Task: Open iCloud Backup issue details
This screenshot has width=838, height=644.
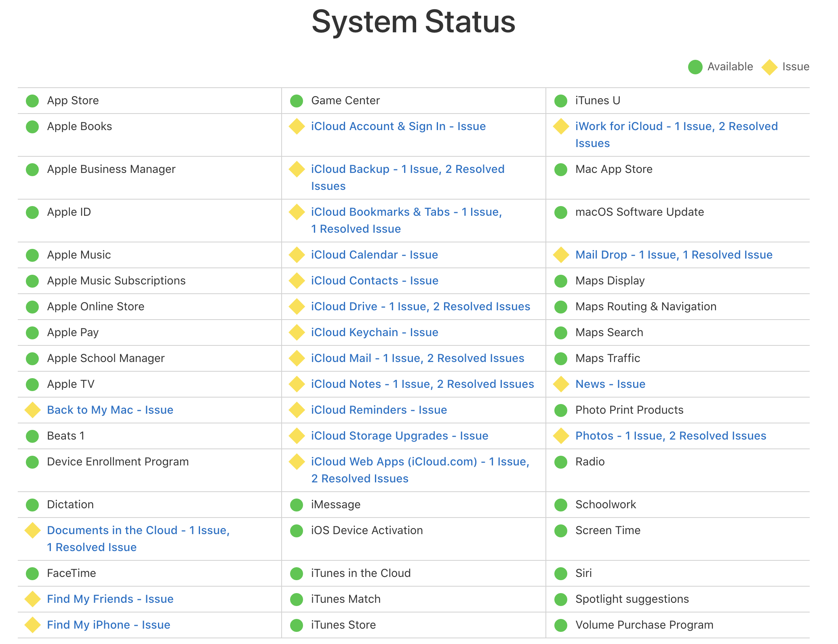Action: pos(408,177)
